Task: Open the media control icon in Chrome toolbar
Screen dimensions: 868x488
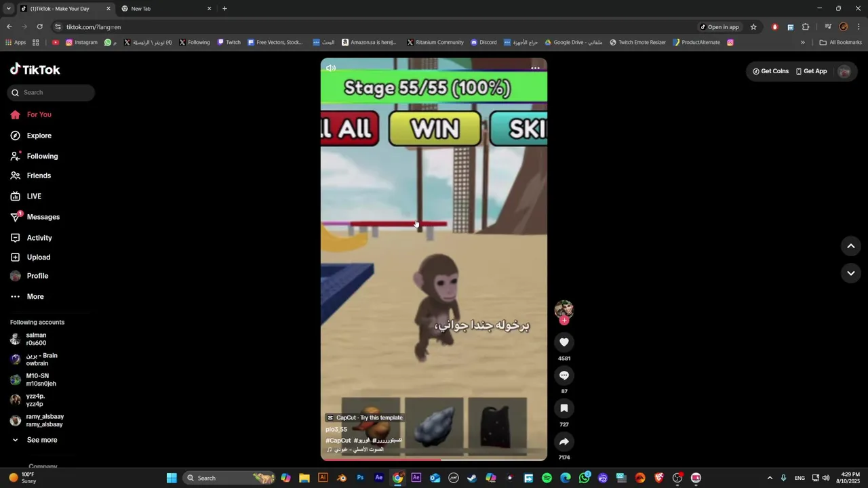Action: pos(828,27)
